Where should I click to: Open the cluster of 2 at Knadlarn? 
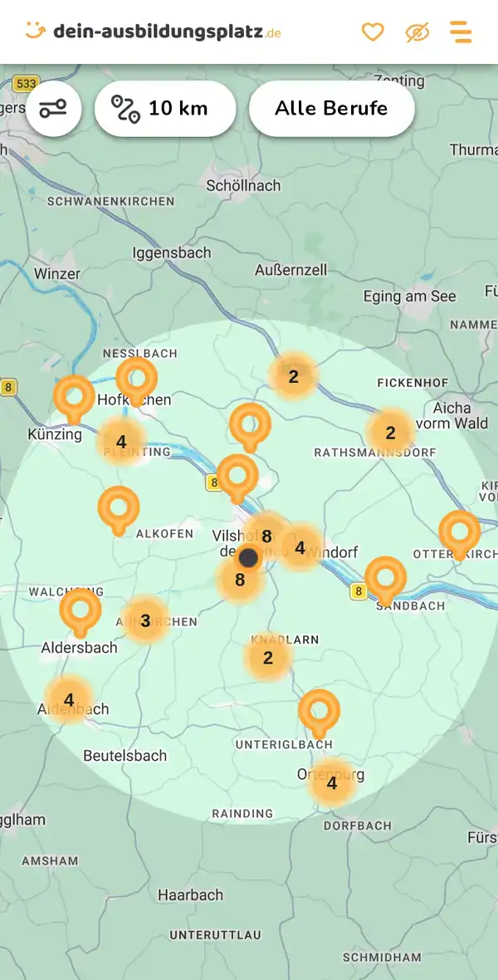coord(268,658)
